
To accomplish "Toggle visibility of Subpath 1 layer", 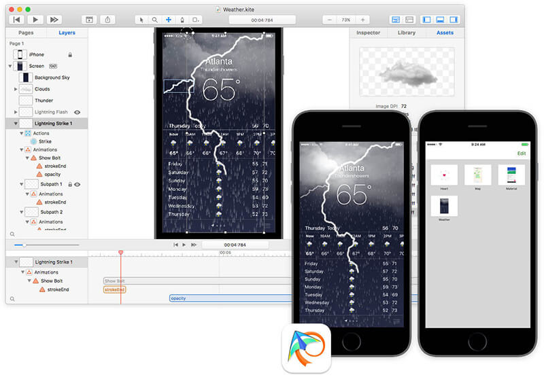I will click(x=78, y=184).
